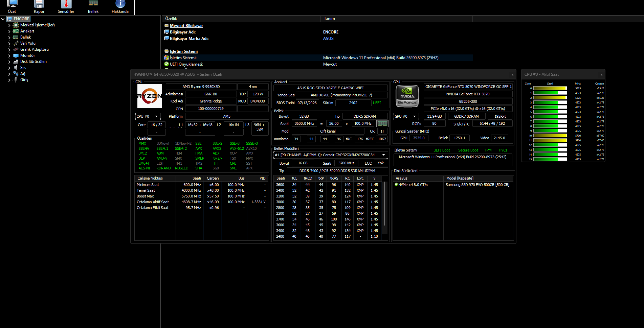The image size is (644, 328).
Task: Close the Sistem Özeti window
Action: 512,75
